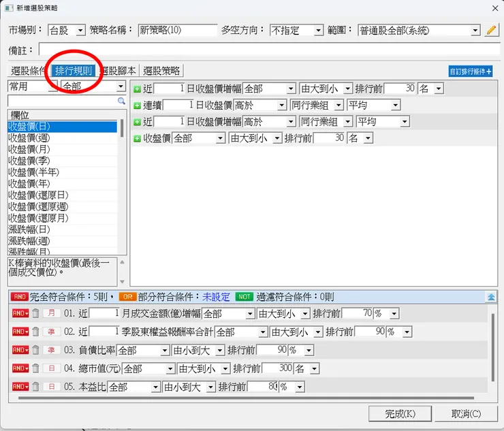Click the 排行前 300 value on condition 04
The height and width of the screenshot is (431, 504).
(x=278, y=368)
